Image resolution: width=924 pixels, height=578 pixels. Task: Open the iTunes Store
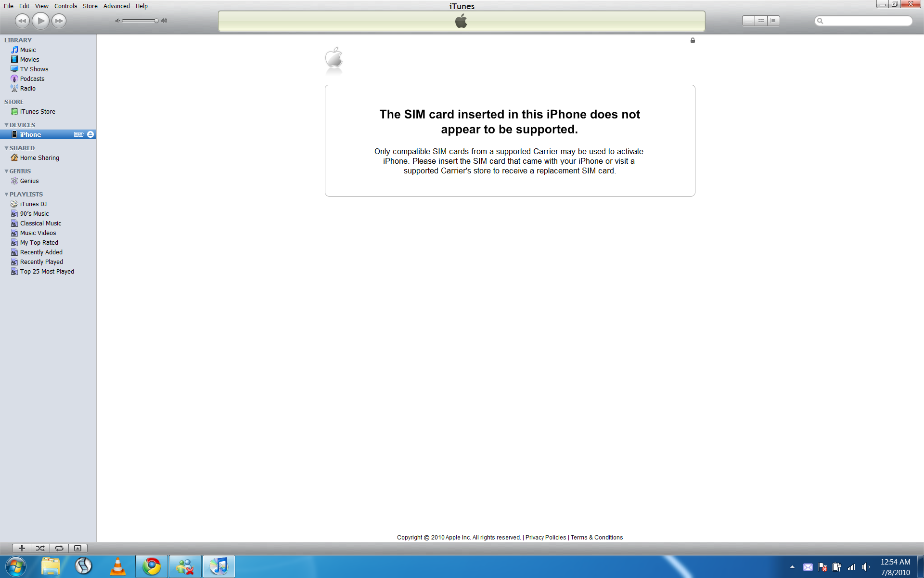point(48,111)
